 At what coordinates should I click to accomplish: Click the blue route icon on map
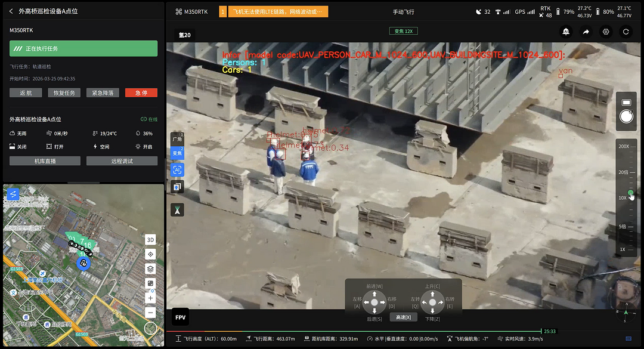click(x=13, y=194)
